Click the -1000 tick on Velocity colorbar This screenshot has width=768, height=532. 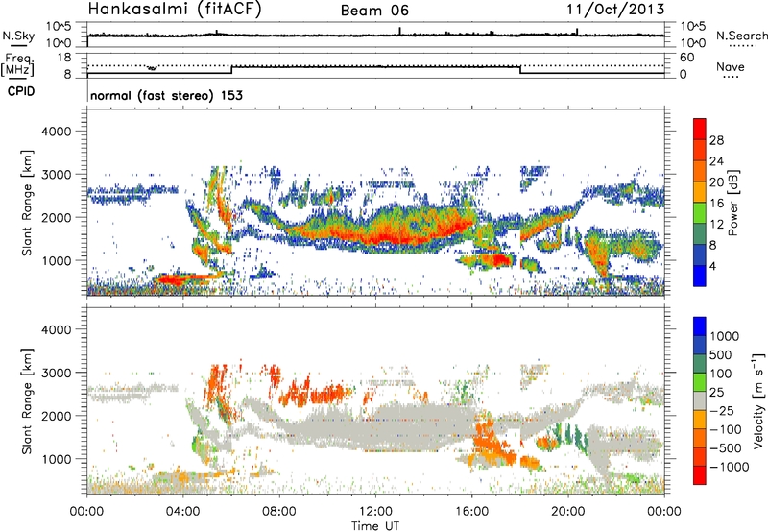tap(730, 467)
